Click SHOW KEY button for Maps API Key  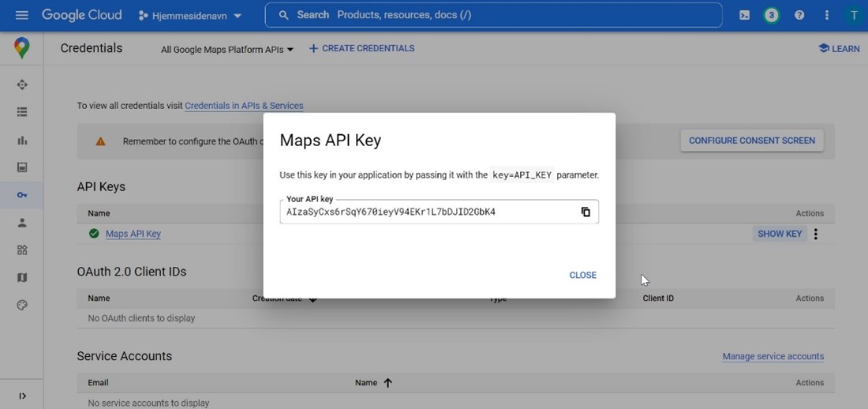point(780,234)
